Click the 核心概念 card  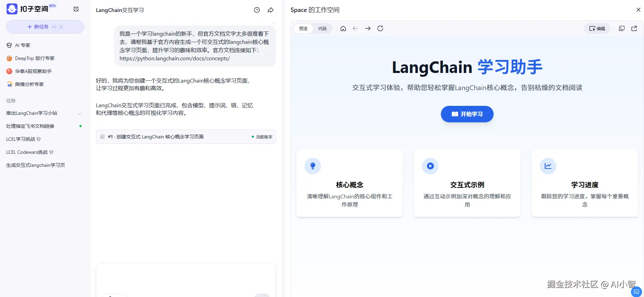350,183
